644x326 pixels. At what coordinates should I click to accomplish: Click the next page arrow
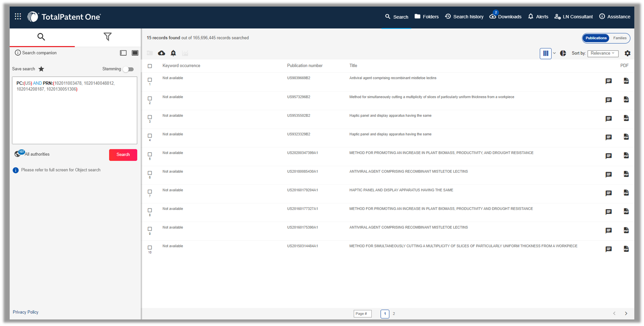click(626, 314)
